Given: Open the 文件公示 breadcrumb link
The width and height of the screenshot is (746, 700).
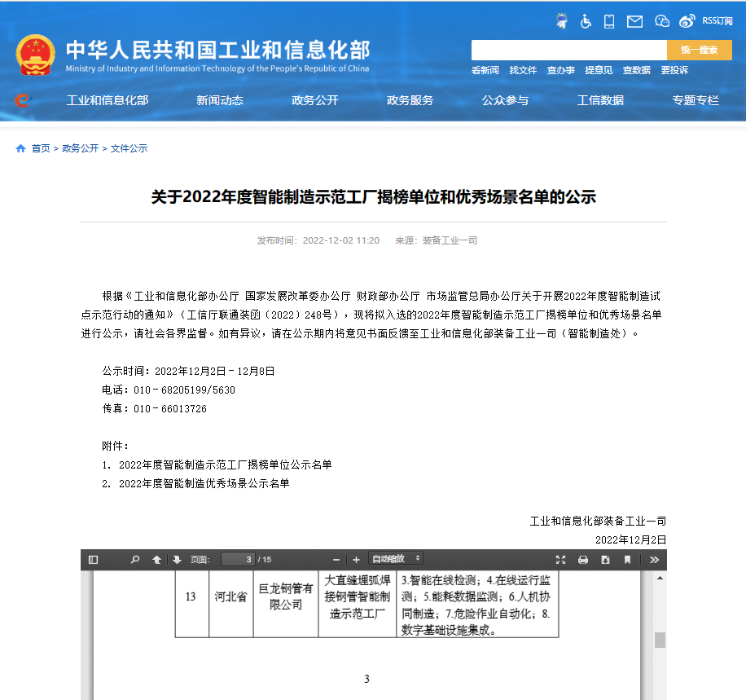Looking at the screenshot, I should click(129, 148).
